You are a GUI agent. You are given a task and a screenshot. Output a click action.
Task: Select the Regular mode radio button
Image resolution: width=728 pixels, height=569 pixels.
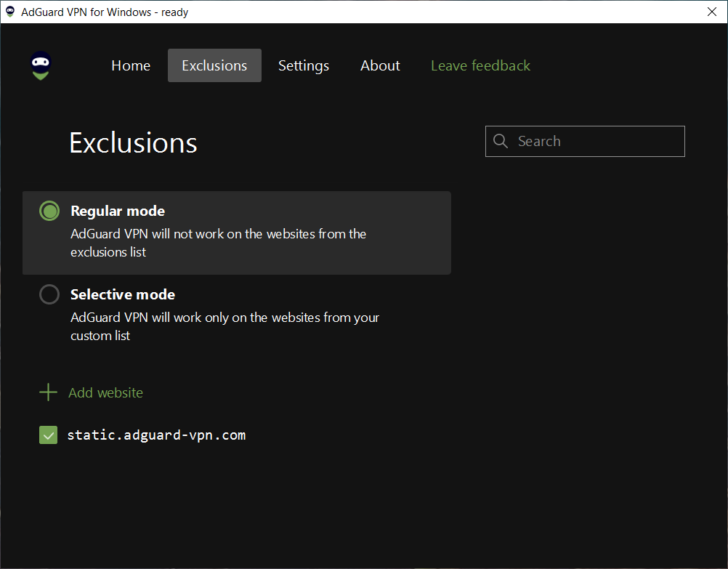(49, 211)
